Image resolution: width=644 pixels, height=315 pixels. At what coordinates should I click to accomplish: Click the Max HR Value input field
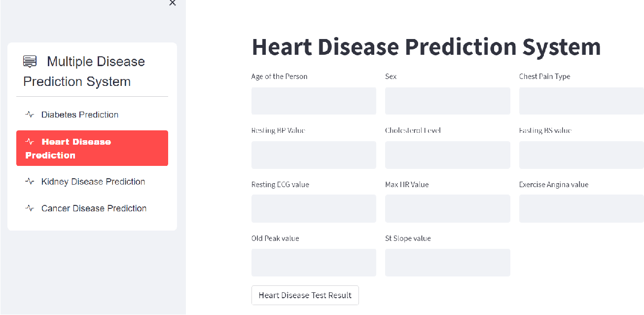tap(447, 208)
